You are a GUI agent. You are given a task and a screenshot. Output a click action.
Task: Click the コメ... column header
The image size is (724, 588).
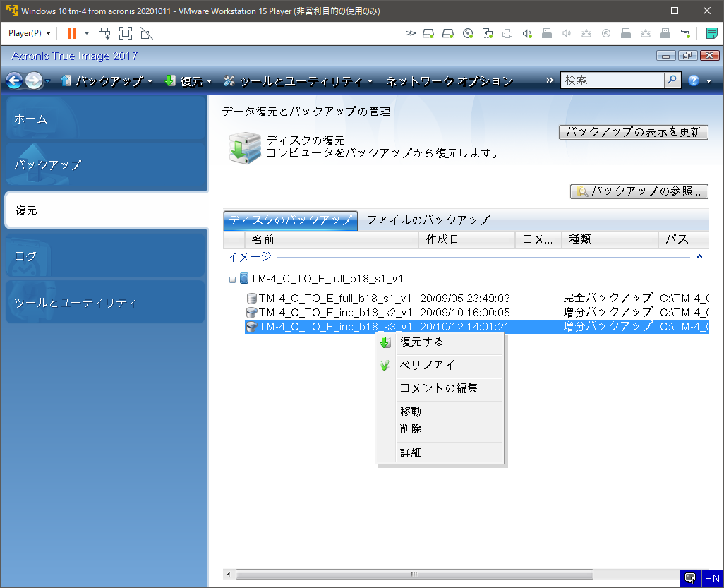pyautogui.click(x=538, y=240)
